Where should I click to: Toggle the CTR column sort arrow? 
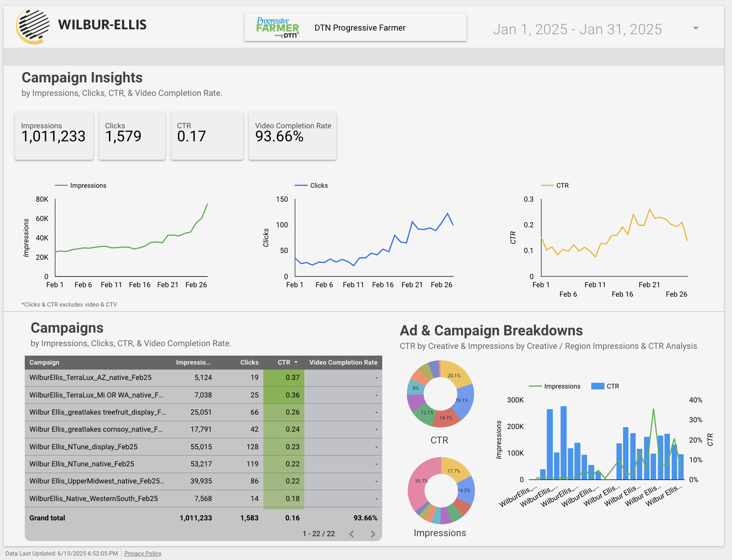tap(296, 362)
